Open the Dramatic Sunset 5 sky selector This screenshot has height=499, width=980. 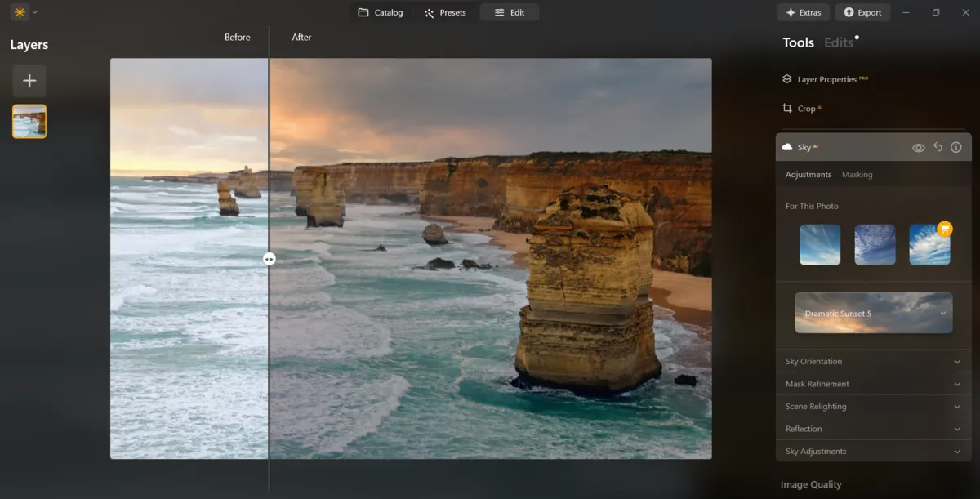click(873, 313)
